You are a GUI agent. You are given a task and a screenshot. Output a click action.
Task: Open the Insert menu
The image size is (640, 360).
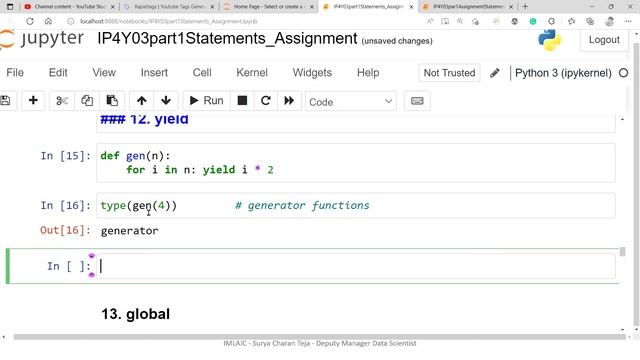point(154,73)
